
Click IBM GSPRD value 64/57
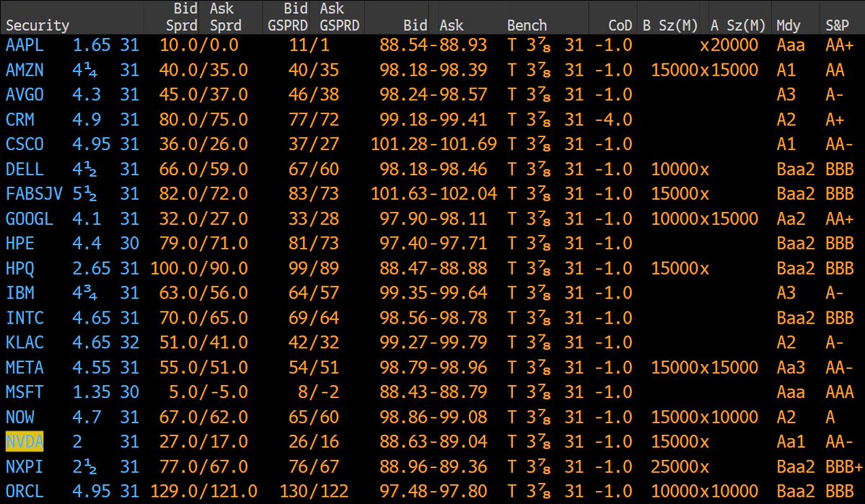click(x=313, y=293)
